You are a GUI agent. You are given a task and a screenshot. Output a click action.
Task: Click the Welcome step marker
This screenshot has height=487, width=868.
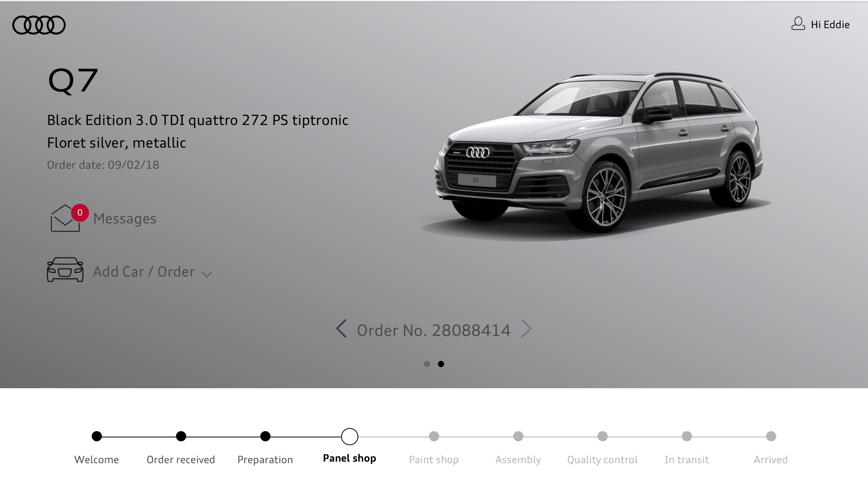[x=97, y=436]
